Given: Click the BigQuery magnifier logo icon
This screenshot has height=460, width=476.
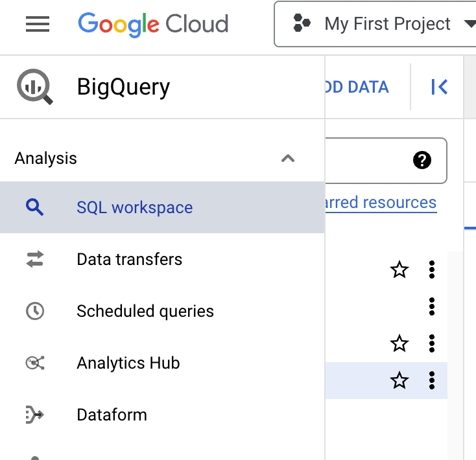Looking at the screenshot, I should pyautogui.click(x=34, y=87).
